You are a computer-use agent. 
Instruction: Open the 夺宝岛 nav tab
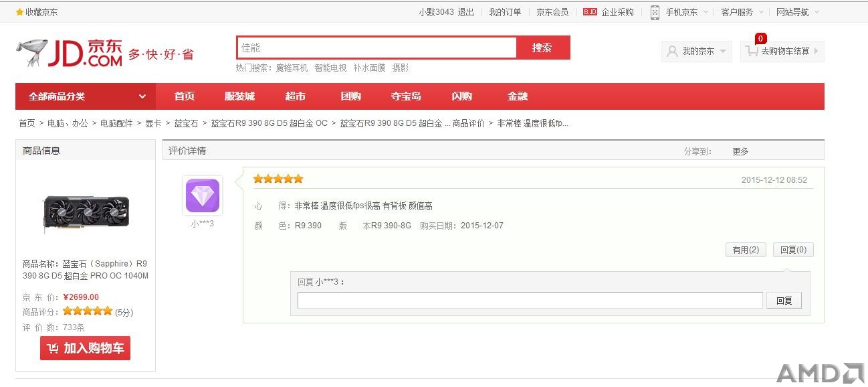[x=406, y=96]
